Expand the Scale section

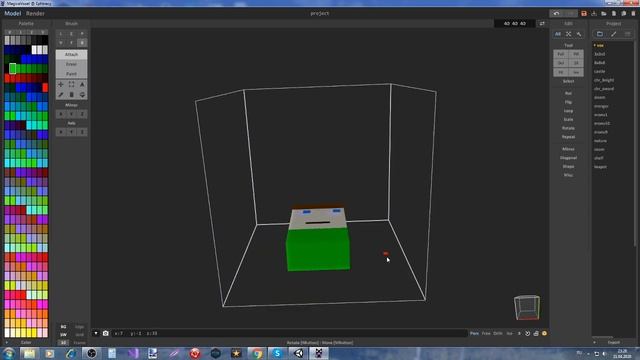[569, 120]
